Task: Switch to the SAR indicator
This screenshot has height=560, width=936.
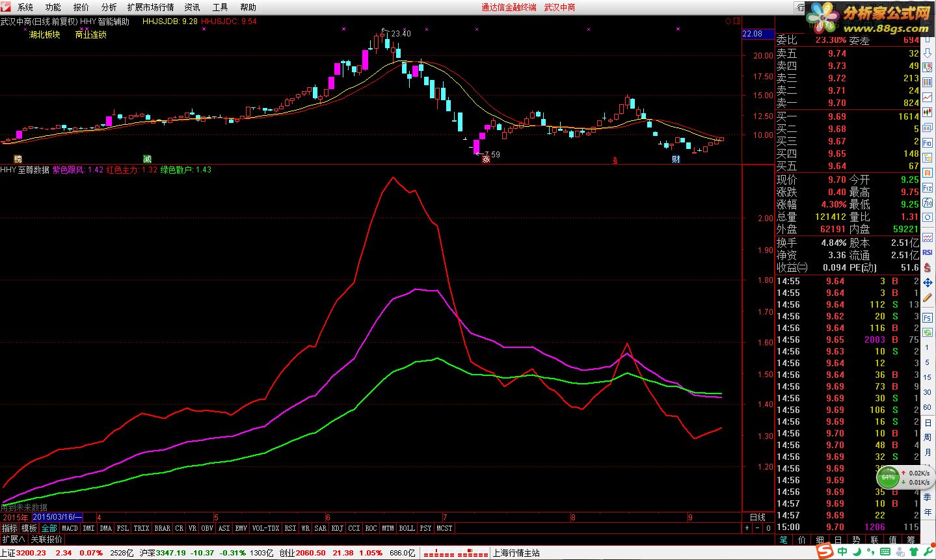Action: coord(320,528)
